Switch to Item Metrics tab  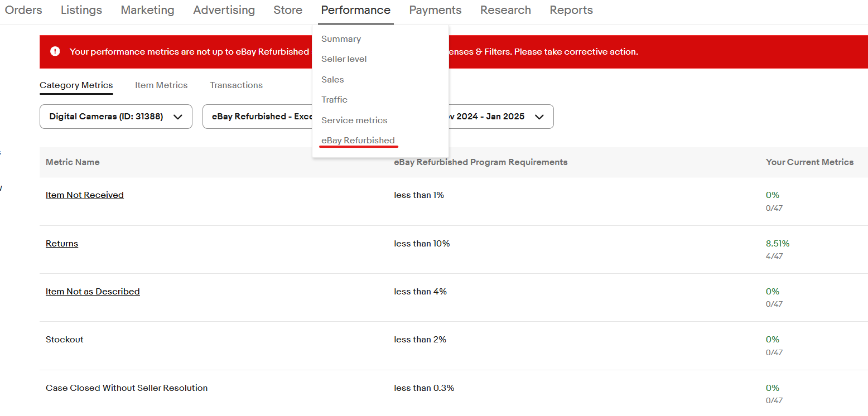pyautogui.click(x=161, y=85)
